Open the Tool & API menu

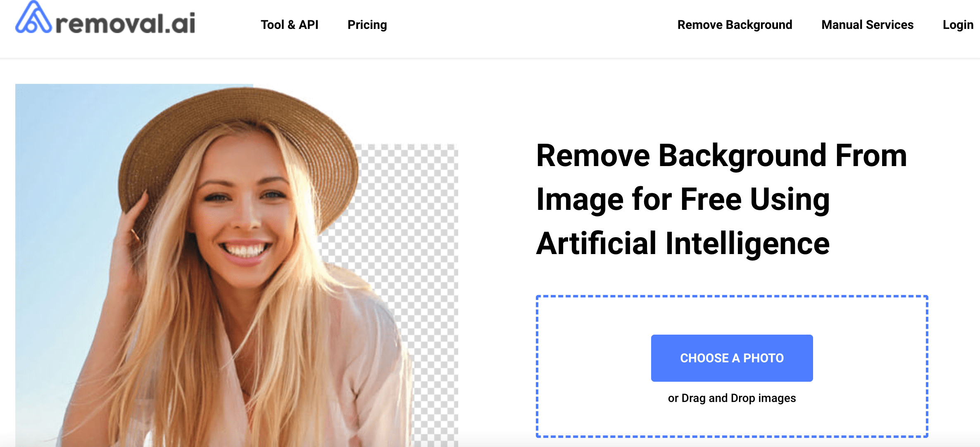[289, 25]
